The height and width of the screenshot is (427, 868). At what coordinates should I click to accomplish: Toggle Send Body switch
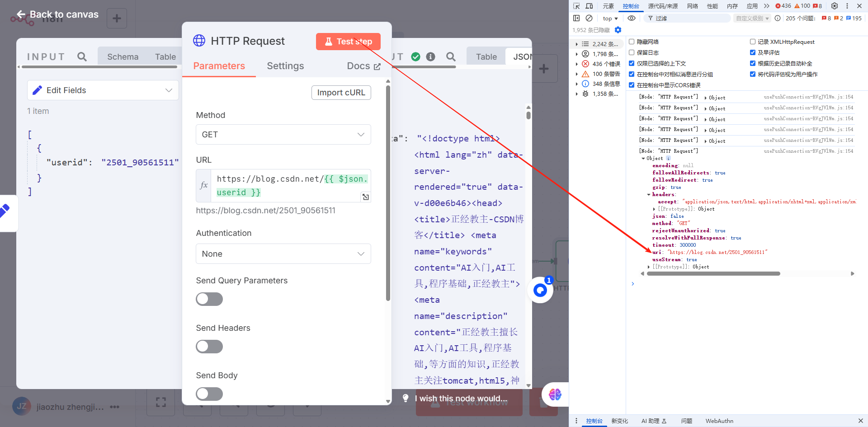pyautogui.click(x=209, y=394)
